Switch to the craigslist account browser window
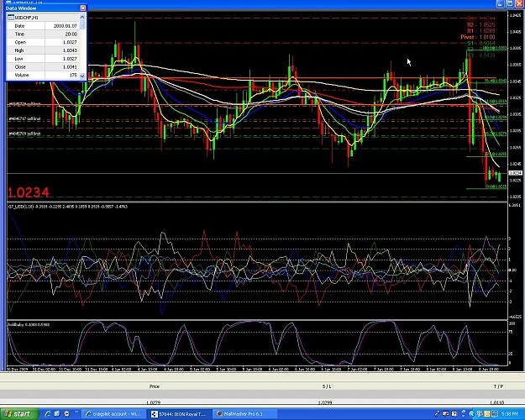Image resolution: width=525 pixels, height=420 pixels. tap(114, 414)
